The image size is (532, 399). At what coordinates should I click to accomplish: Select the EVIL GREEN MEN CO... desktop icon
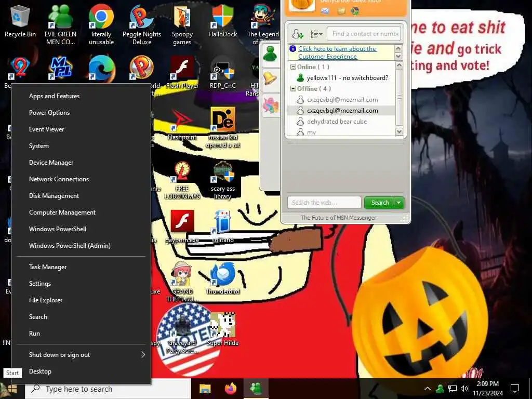pos(60,24)
